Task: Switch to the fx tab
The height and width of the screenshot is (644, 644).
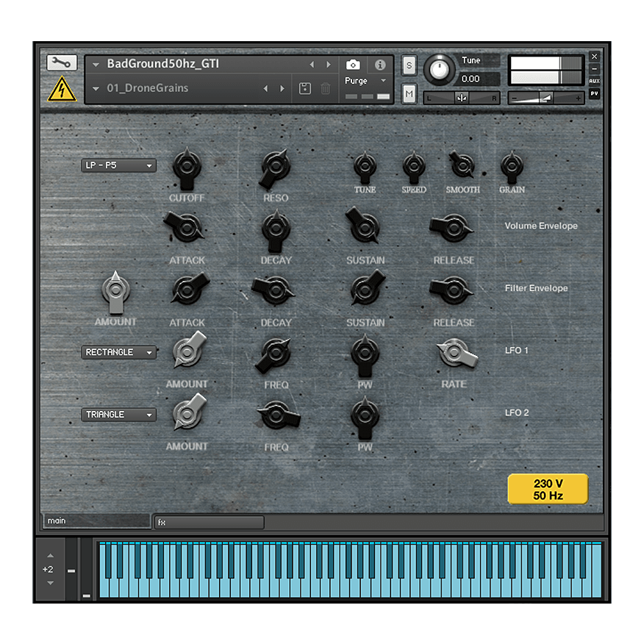Action: pos(209,522)
